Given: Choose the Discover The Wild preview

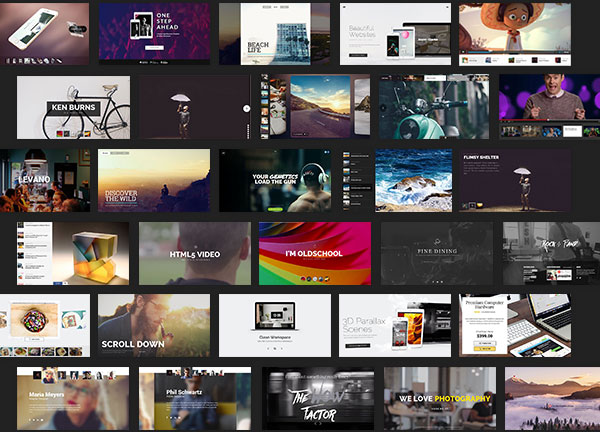Looking at the screenshot, I should coord(154,180).
